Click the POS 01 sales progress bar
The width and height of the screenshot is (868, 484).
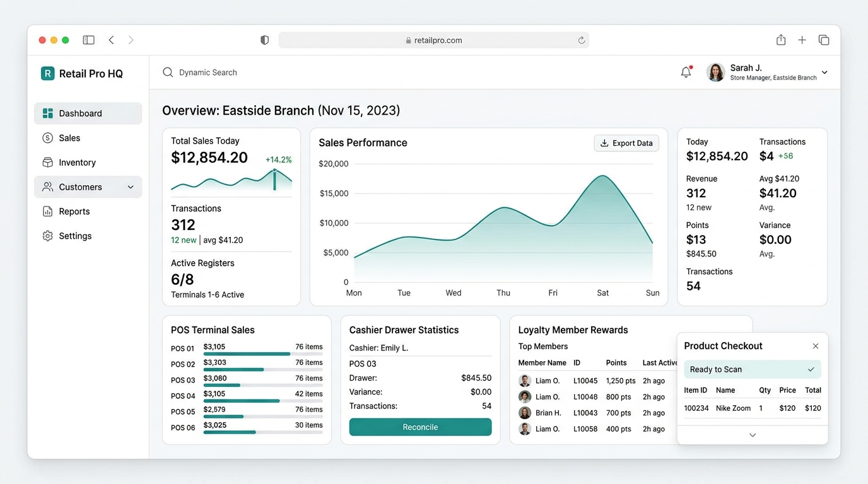point(263,354)
